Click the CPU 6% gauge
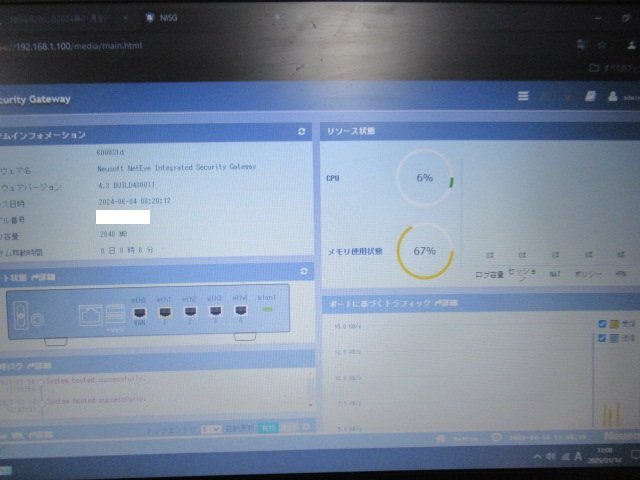Image resolution: width=640 pixels, height=480 pixels. [x=425, y=178]
